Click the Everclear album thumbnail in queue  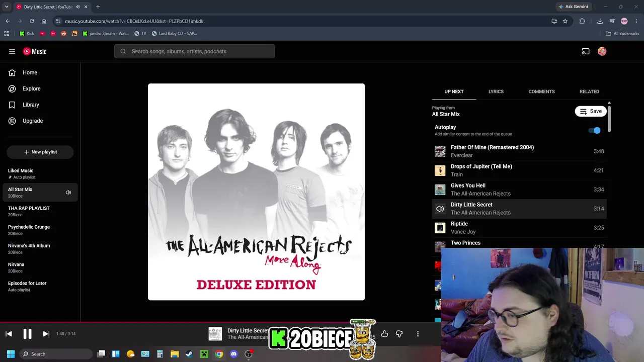[440, 151]
